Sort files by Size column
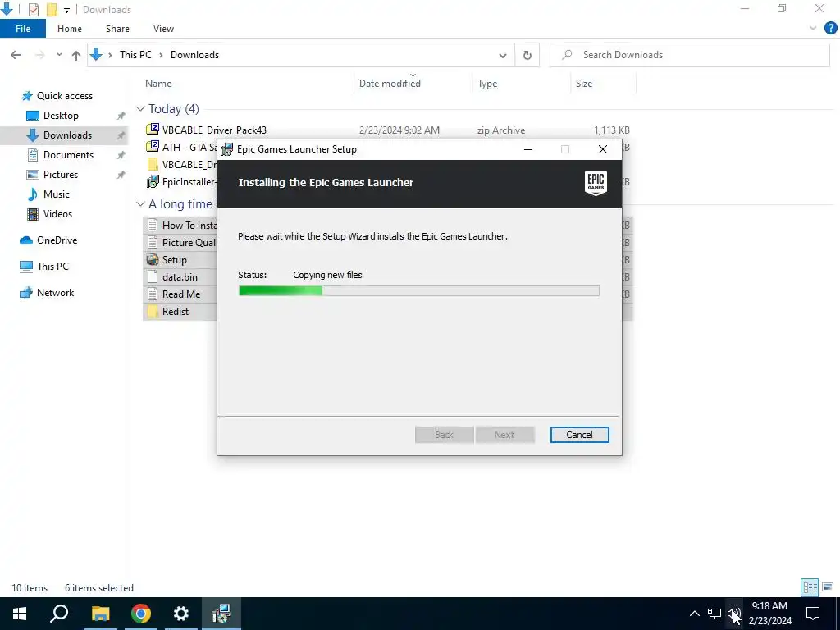Screen dimensions: 840x630 584,84
